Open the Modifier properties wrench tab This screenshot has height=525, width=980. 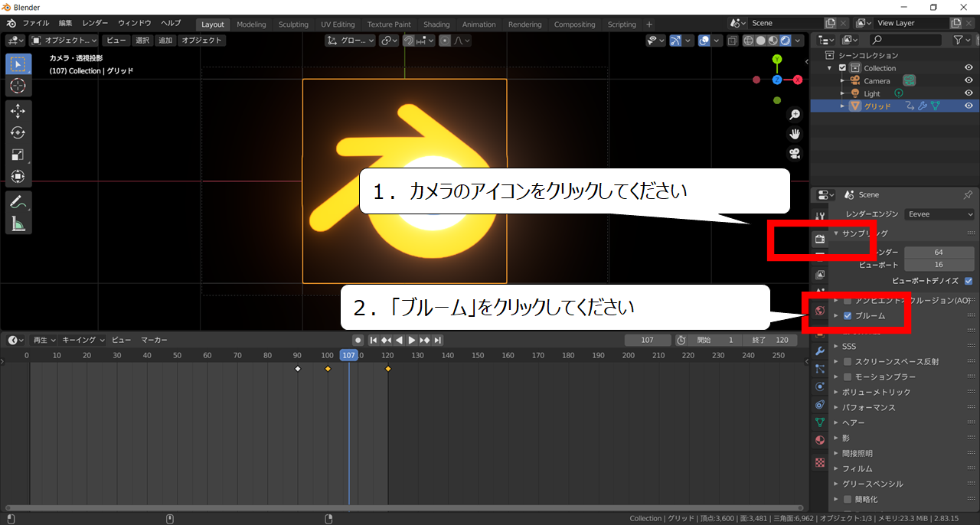pos(820,351)
